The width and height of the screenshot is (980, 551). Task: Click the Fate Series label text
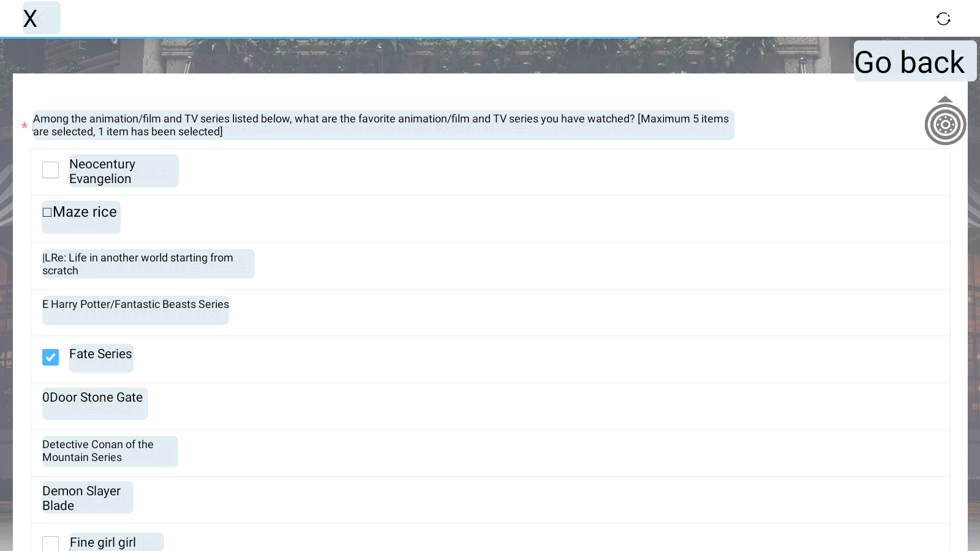[x=100, y=354]
